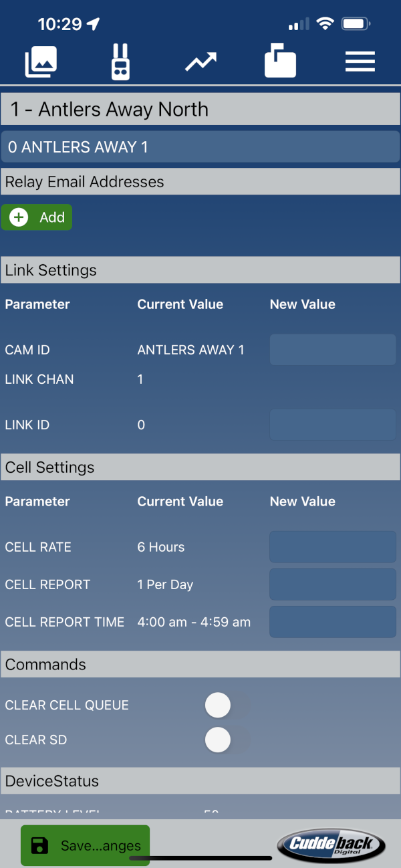
Task: Open CELL REPORT new value dropdown
Action: click(x=333, y=584)
